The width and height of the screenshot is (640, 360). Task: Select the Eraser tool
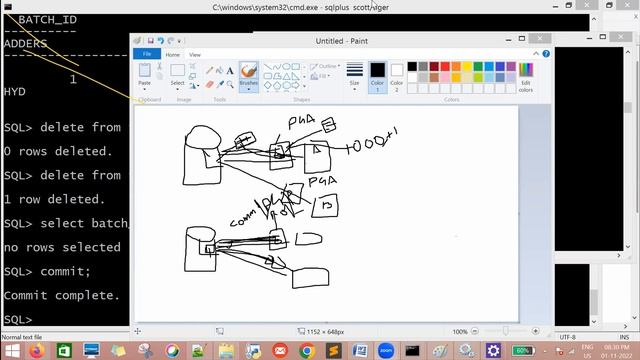(x=209, y=84)
